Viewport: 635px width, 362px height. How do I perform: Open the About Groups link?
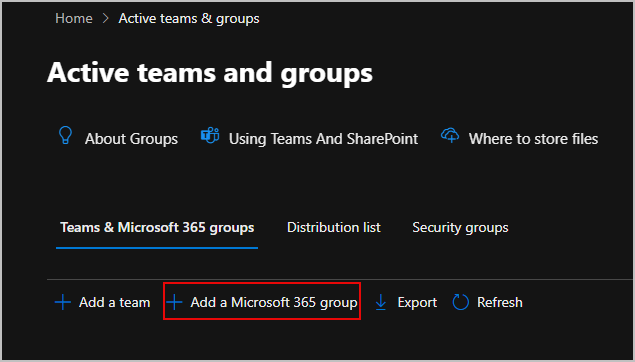click(x=131, y=139)
